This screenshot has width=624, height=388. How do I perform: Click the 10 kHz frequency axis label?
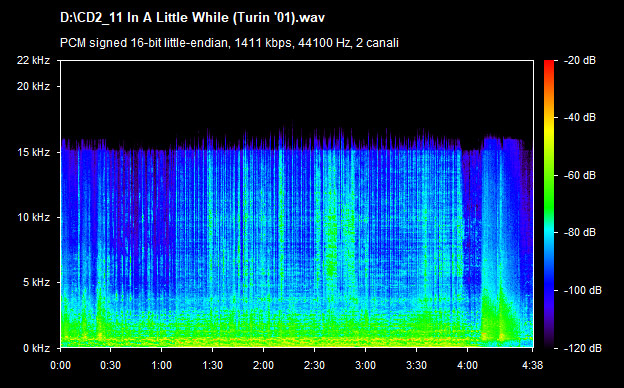click(x=33, y=217)
